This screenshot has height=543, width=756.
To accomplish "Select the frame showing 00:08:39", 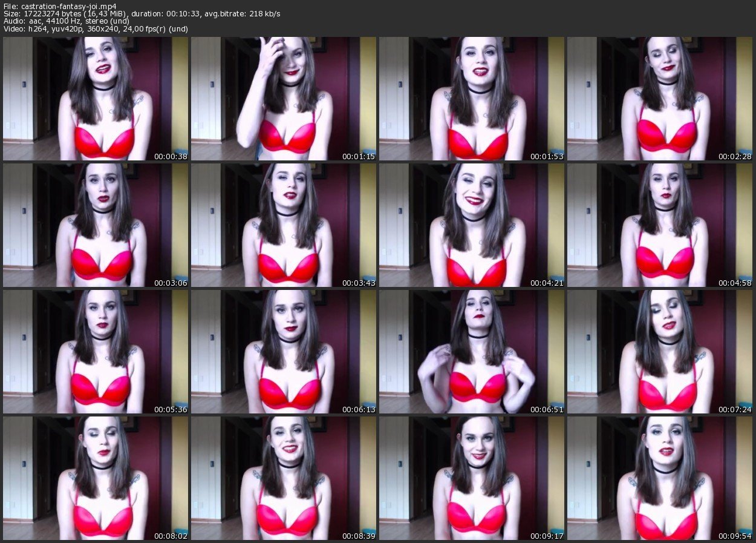I will [283, 478].
